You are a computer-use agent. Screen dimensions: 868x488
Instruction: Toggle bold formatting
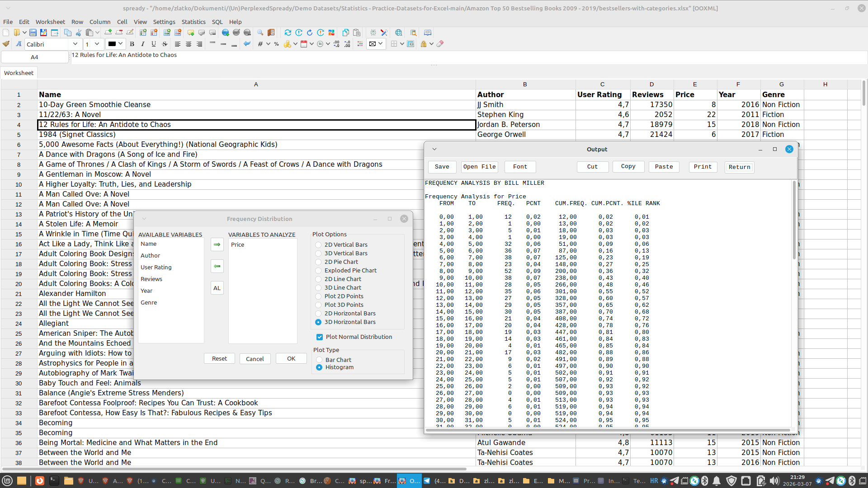132,44
